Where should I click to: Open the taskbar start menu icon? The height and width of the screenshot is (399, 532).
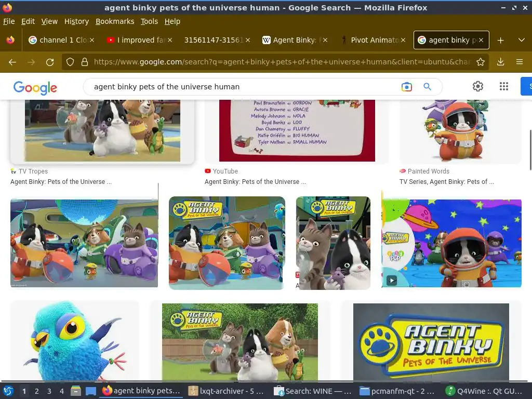[8, 391]
